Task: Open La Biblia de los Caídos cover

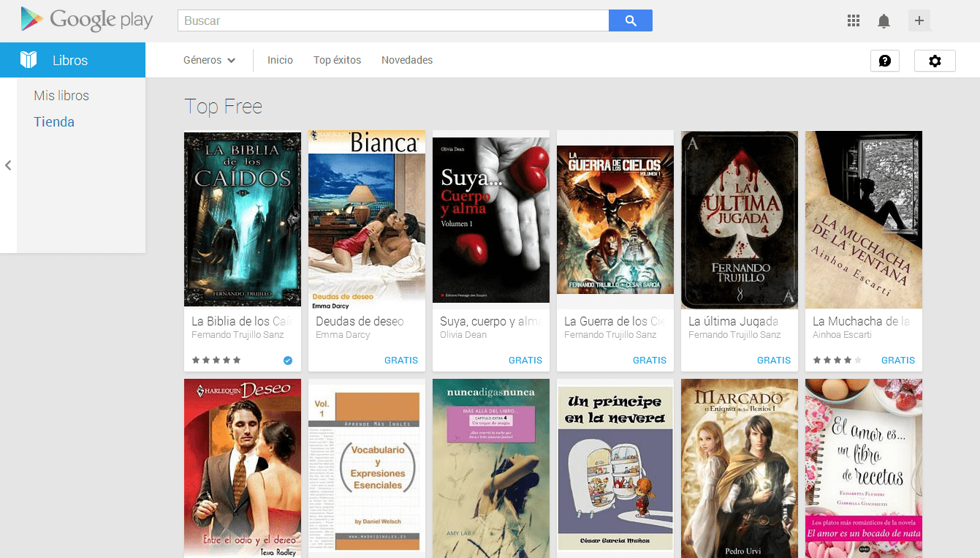Action: pyautogui.click(x=243, y=219)
